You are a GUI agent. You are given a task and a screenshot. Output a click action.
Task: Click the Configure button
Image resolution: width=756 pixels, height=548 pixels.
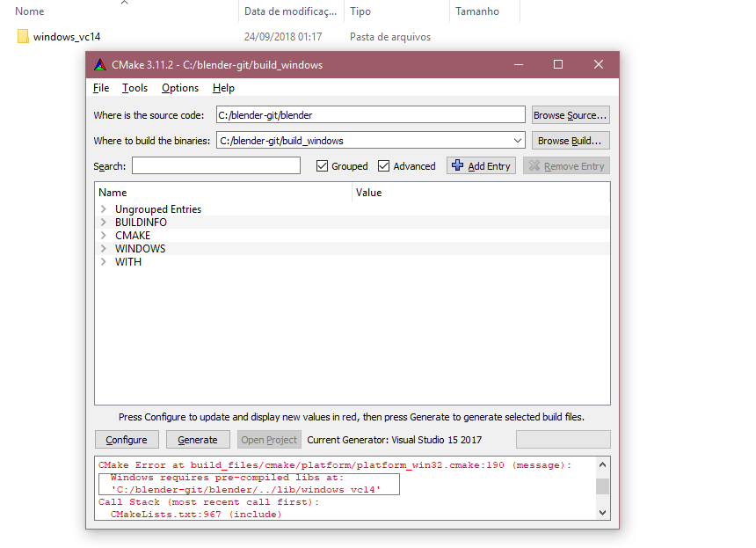click(127, 440)
